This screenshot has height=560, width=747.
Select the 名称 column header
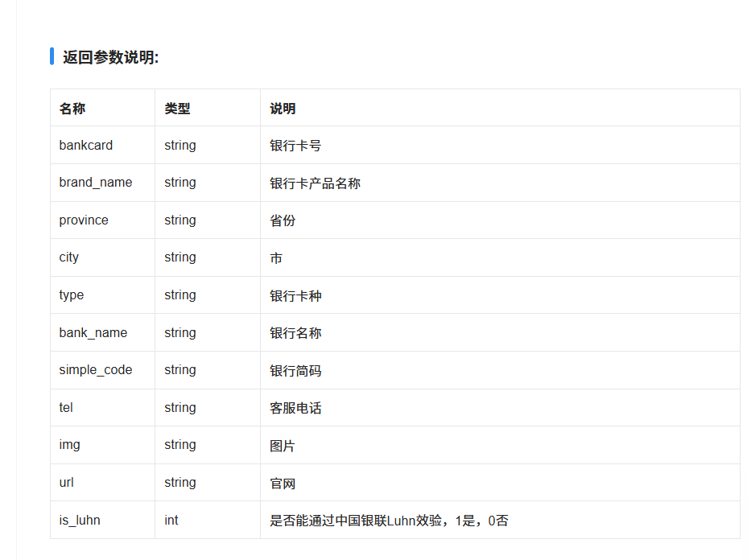(71, 108)
